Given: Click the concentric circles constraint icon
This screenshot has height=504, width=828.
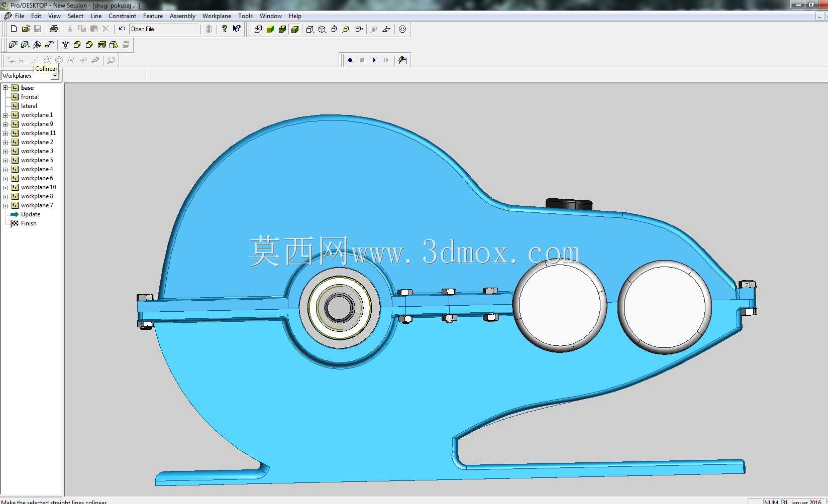Looking at the screenshot, I should [59, 60].
